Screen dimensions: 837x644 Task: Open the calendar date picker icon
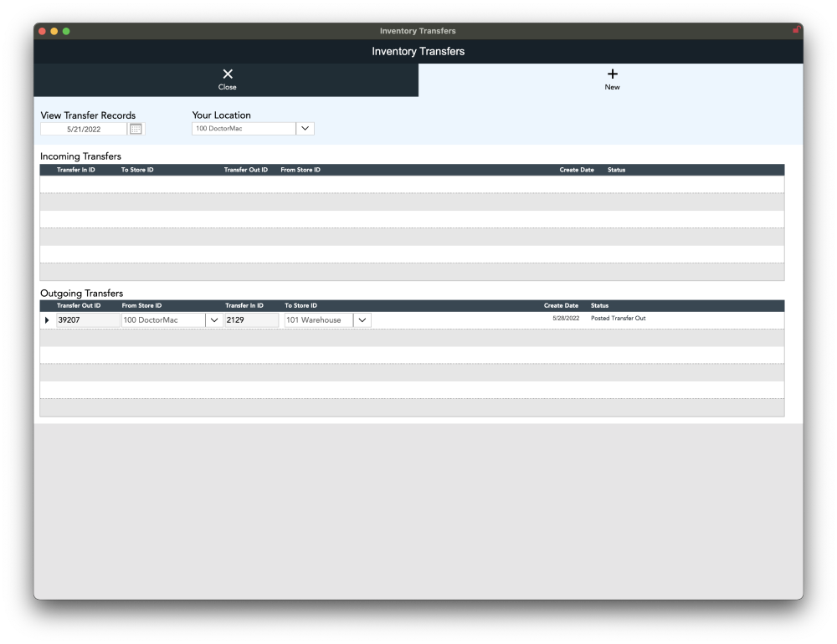[136, 129]
